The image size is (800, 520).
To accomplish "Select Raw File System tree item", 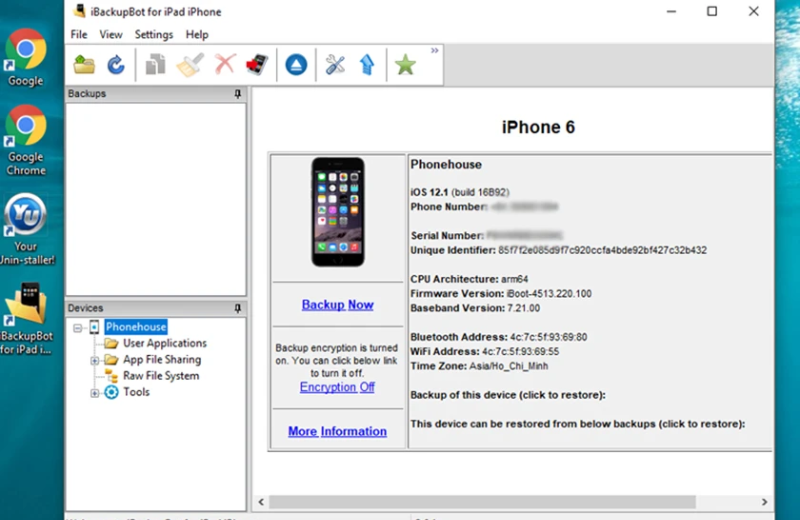I will click(x=161, y=376).
